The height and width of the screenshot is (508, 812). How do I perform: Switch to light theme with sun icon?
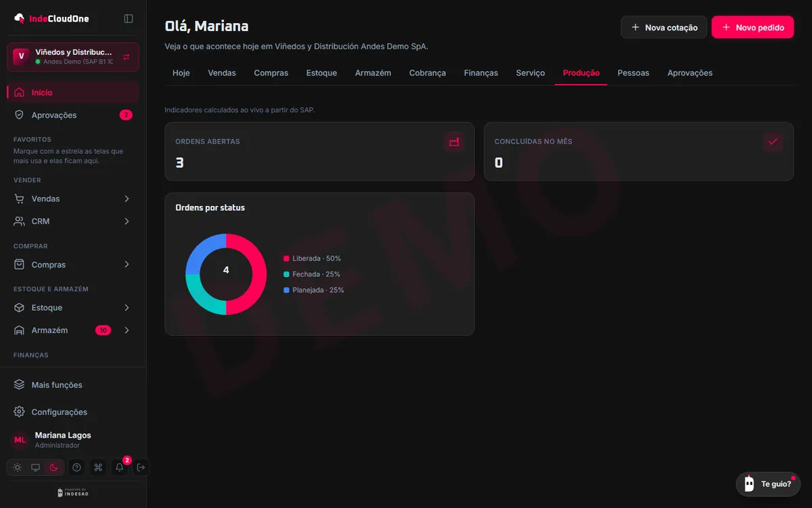18,467
